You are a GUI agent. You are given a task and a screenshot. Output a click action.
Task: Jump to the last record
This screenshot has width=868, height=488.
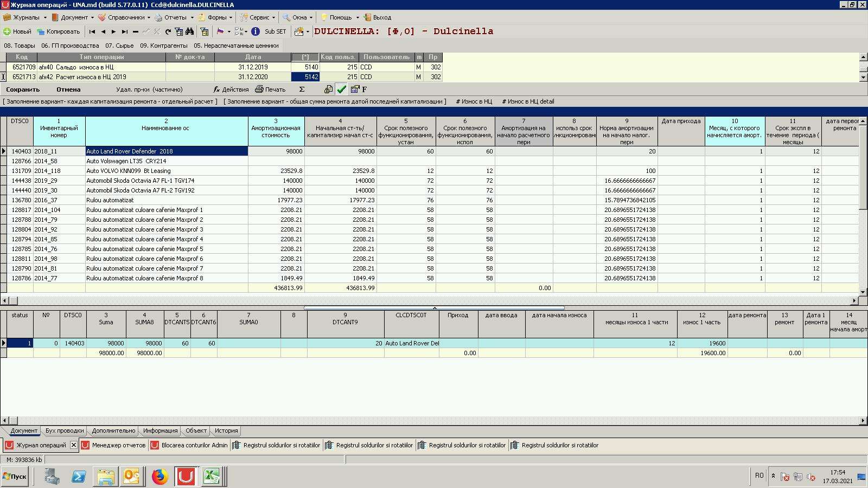(125, 31)
